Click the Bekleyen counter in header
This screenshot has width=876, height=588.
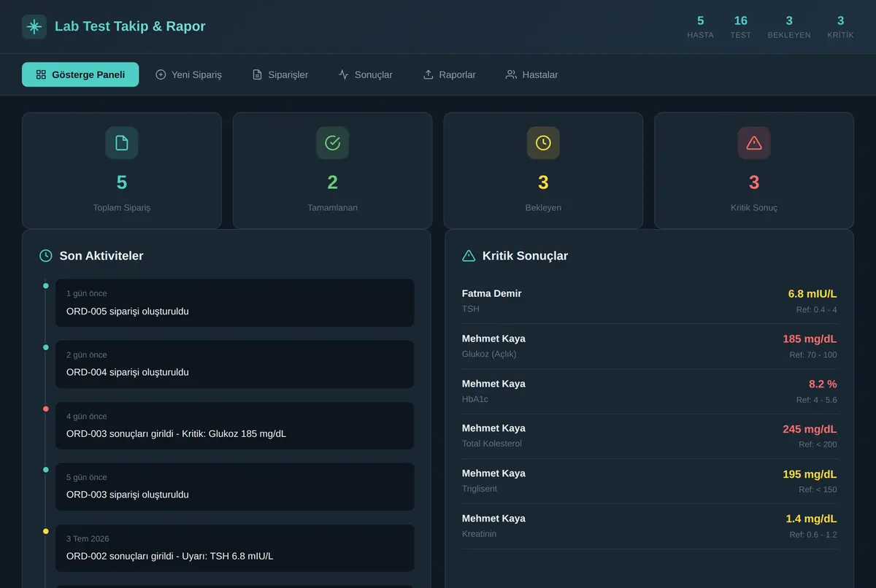789,27
